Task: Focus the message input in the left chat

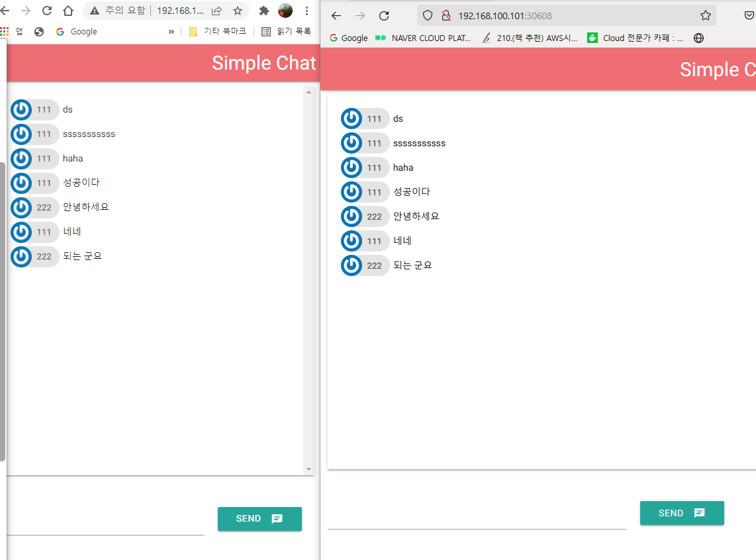Action: [105, 523]
